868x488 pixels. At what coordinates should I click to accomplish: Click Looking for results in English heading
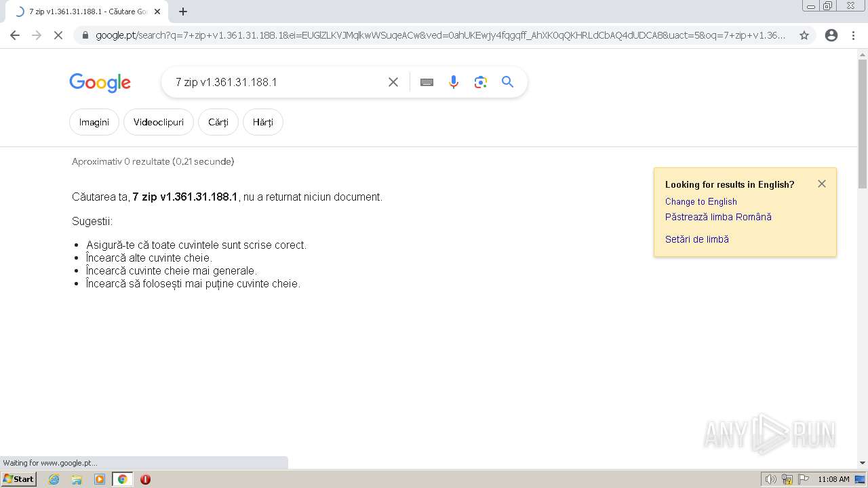pos(730,184)
